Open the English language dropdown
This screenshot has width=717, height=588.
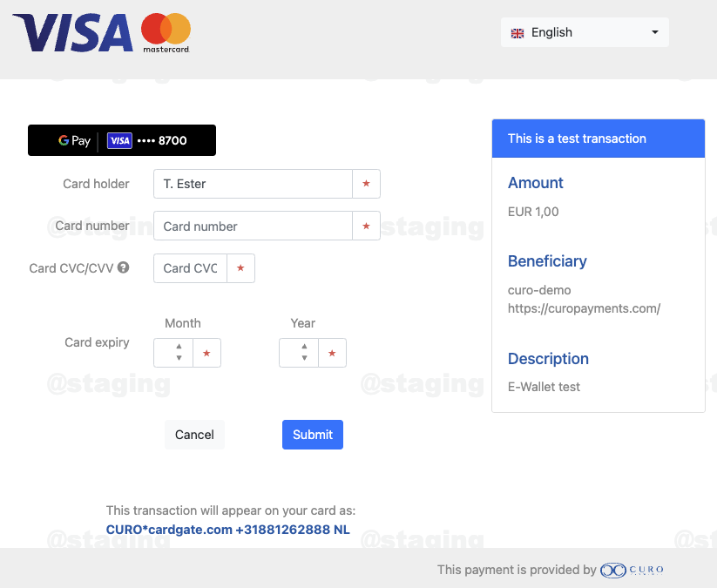click(x=585, y=32)
